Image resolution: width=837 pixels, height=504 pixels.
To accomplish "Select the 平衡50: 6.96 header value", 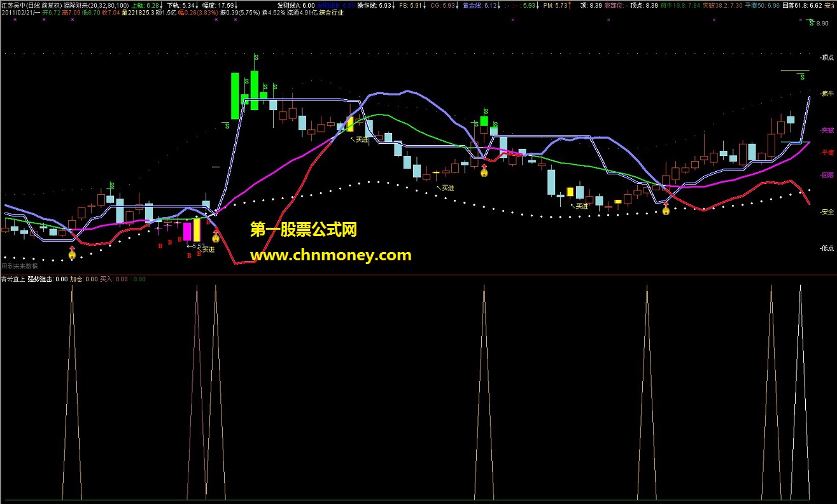I will [761, 4].
